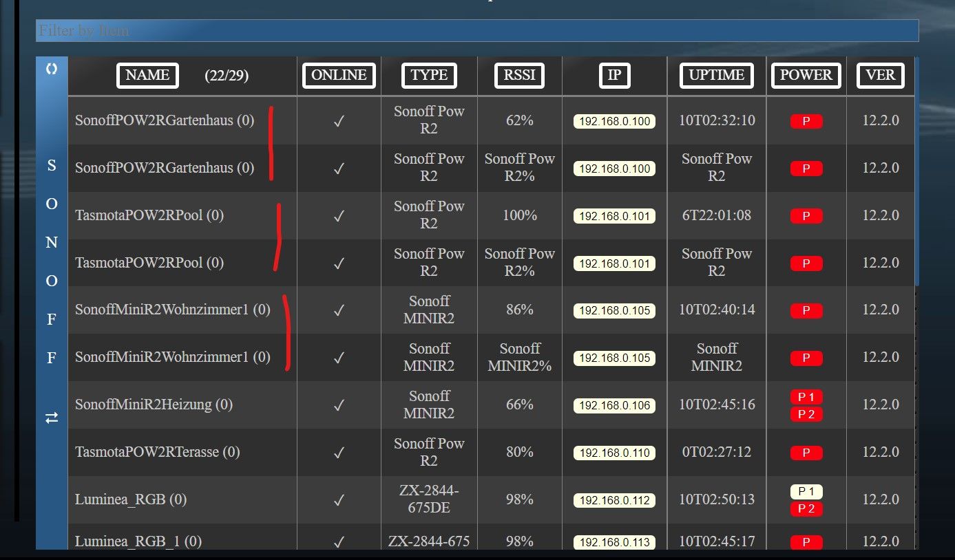955x560 pixels.
Task: Toggle power P for Luminea_RGB_1
Action: pos(806,543)
